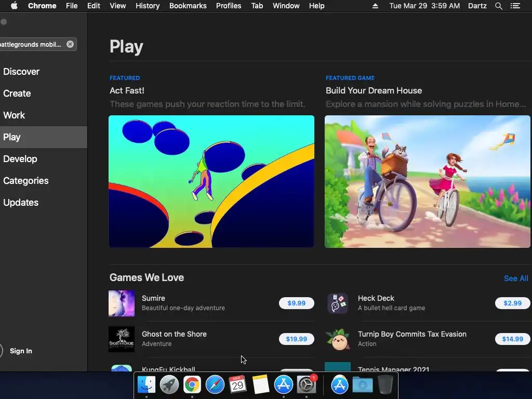See All Games We Love

pos(516,278)
